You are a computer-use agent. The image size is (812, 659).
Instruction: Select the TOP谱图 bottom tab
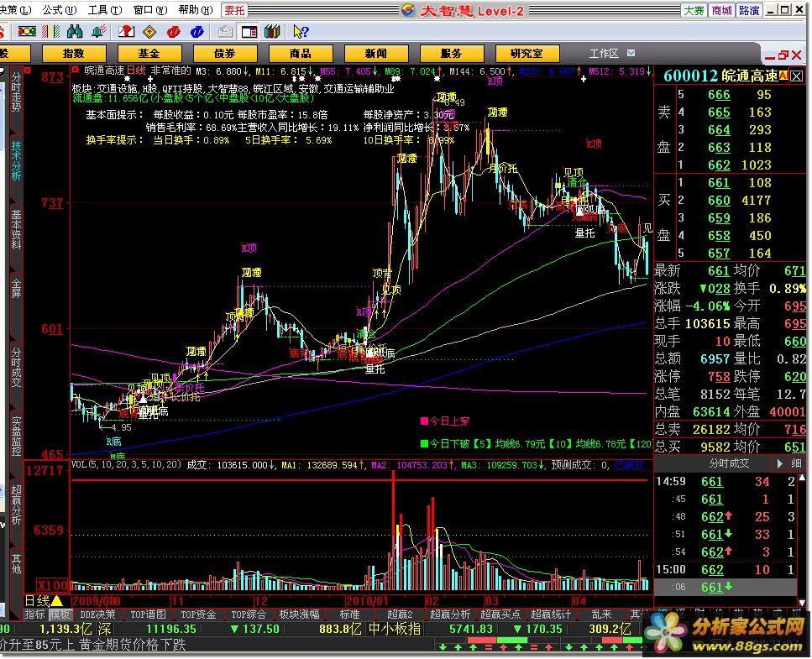148,615
